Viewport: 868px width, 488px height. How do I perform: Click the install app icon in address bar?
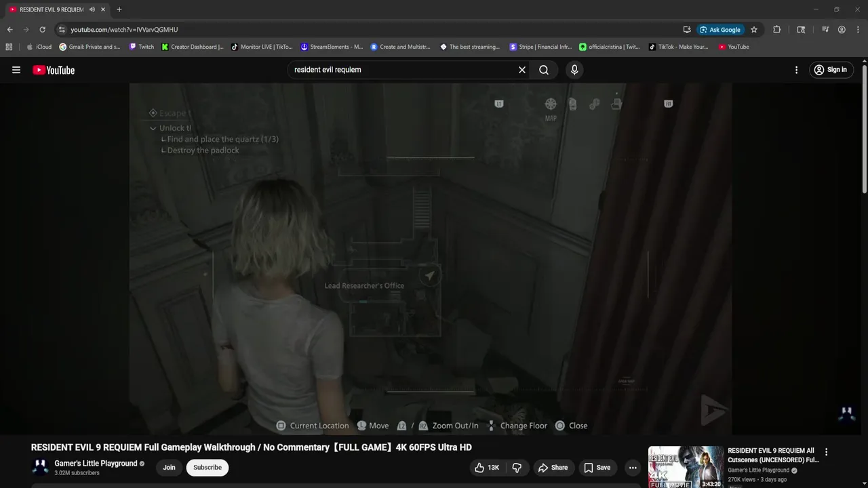point(687,30)
